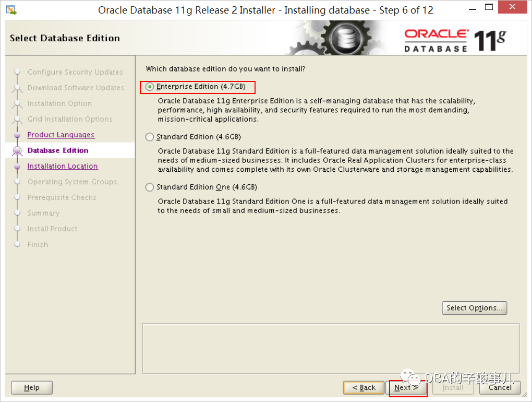
Task: Select Enterprise Edition (4.7GB) radio button
Action: pos(150,87)
